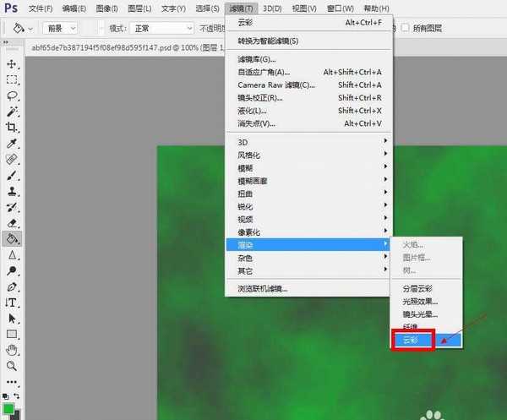
Task: Expand the 模糊 submenu
Action: tap(308, 168)
